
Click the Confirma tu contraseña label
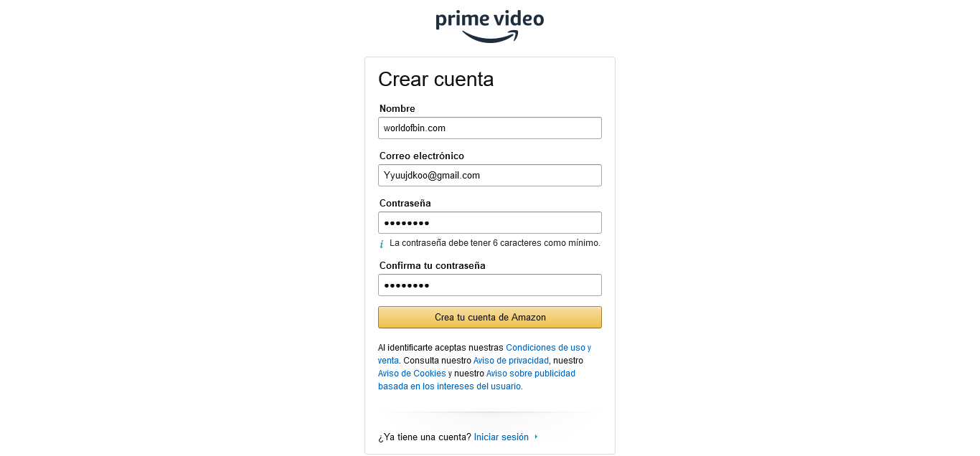(433, 266)
